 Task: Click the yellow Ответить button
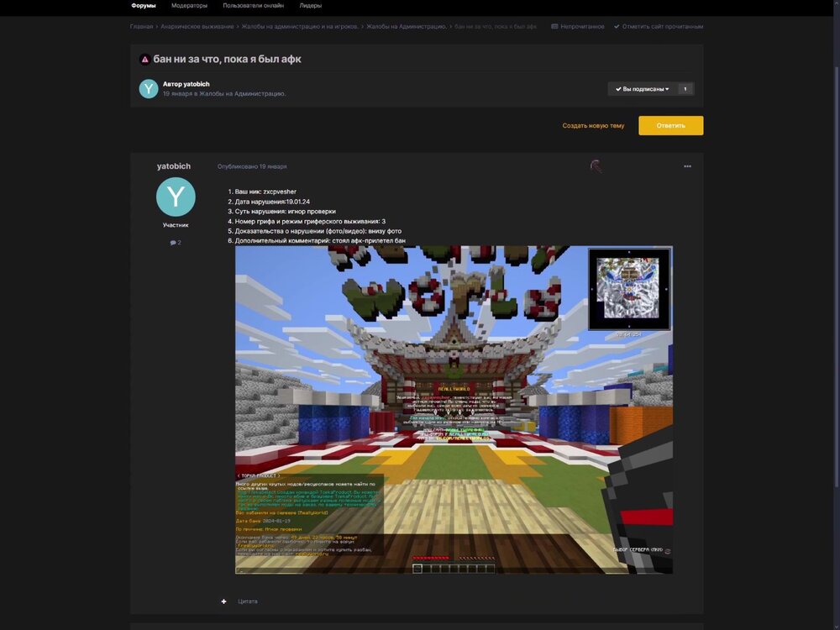coord(670,126)
